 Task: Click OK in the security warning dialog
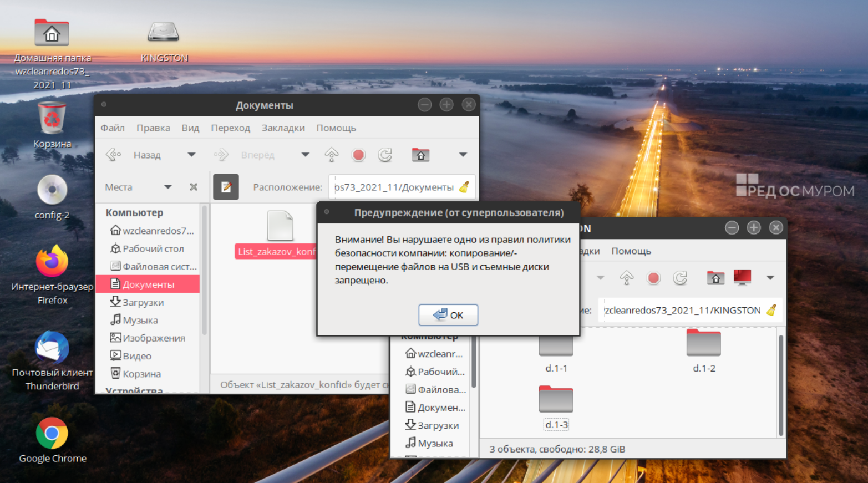point(448,315)
